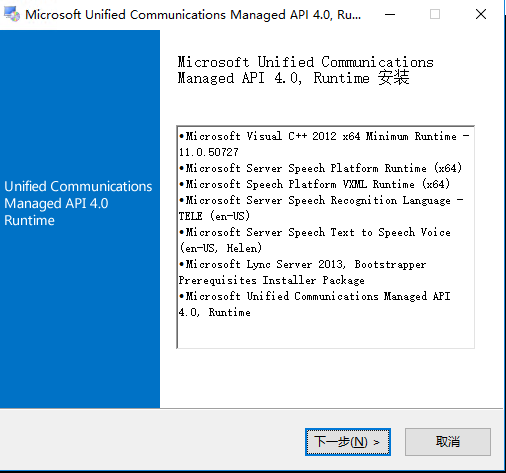Select Unified Communications Managed API 4.0 Runtime list entry

[315, 304]
